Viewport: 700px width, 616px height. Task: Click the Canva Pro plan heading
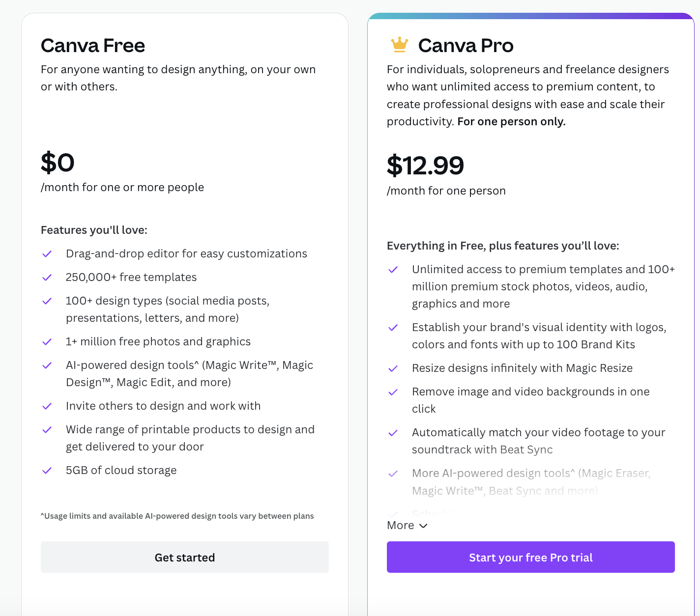click(x=466, y=46)
